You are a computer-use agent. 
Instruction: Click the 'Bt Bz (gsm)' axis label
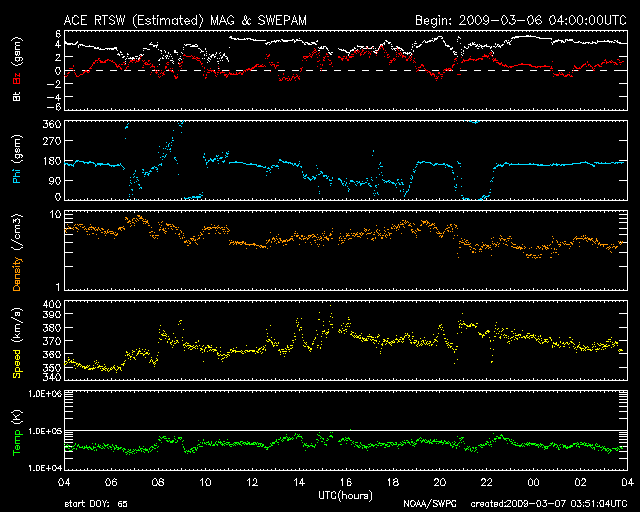coord(17,69)
